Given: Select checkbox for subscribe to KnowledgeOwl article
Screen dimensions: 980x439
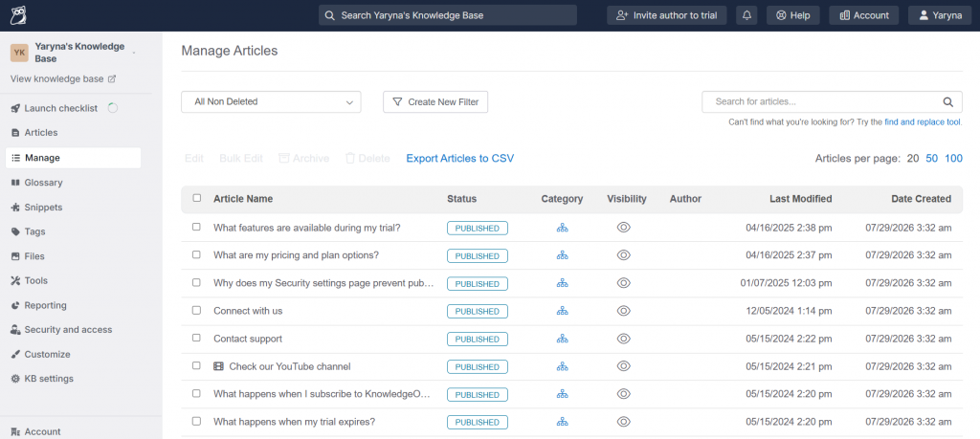Looking at the screenshot, I should [x=196, y=393].
